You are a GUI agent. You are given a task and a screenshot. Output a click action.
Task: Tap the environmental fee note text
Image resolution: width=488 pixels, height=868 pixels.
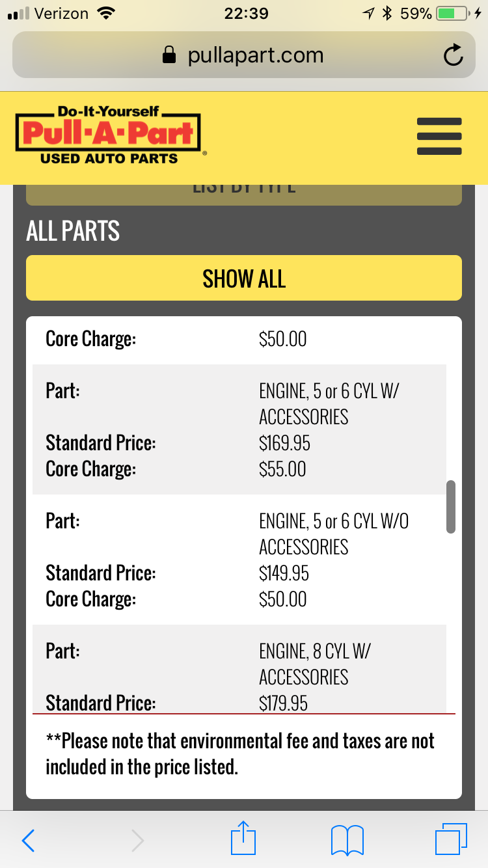coord(240,754)
